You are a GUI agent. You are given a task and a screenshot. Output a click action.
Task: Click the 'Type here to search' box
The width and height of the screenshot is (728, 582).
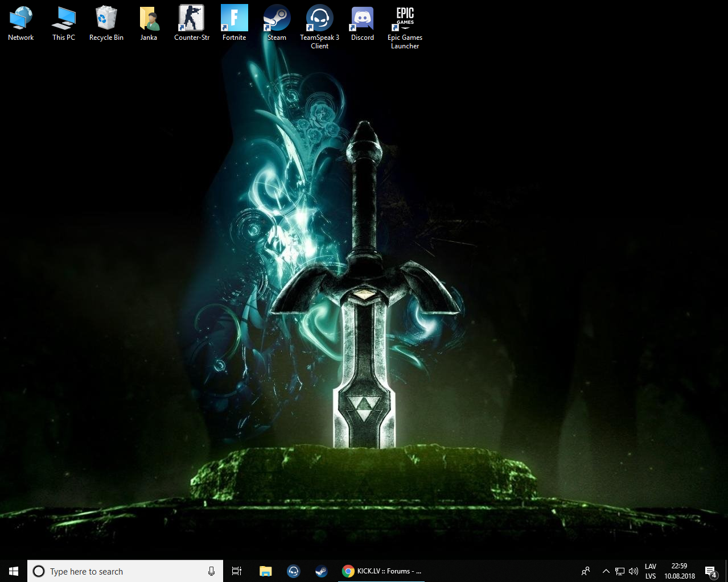pyautogui.click(x=125, y=571)
